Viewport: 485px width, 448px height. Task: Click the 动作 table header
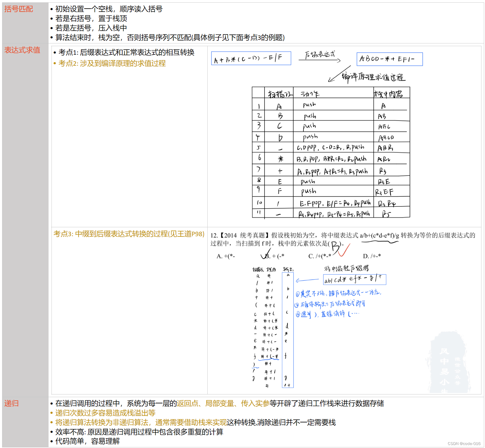pyautogui.click(x=310, y=94)
